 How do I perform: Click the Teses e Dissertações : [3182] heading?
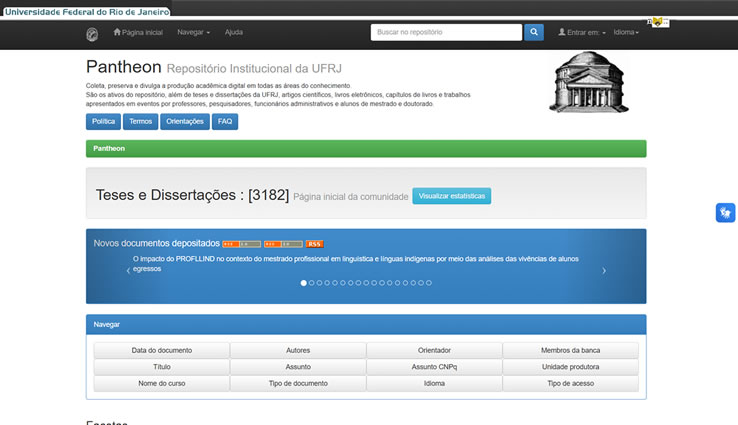point(193,195)
